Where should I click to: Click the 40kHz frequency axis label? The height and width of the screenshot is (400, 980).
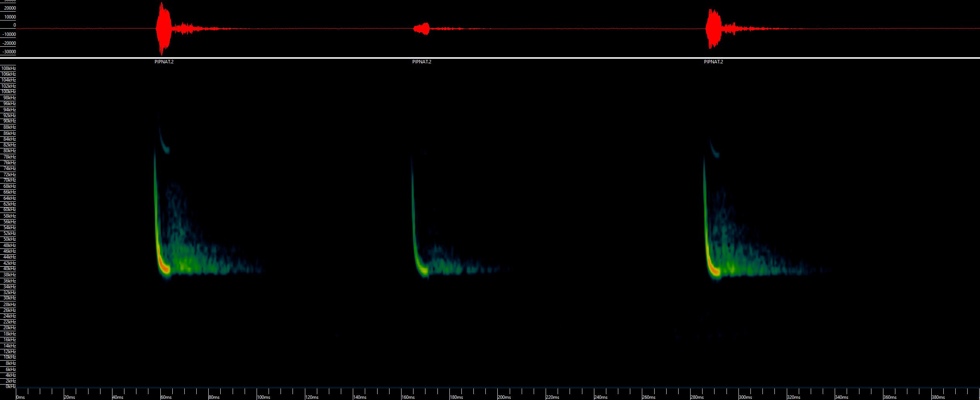(x=9, y=269)
